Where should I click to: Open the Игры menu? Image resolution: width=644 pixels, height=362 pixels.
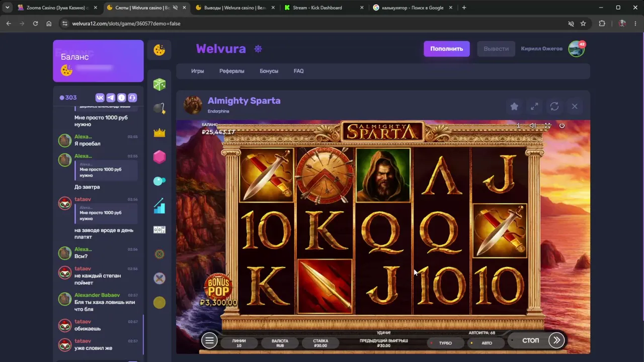tap(197, 71)
